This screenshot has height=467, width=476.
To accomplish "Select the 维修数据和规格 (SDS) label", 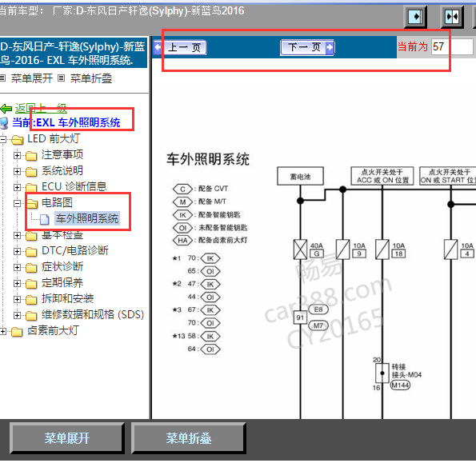I will pyautogui.click(x=93, y=314).
